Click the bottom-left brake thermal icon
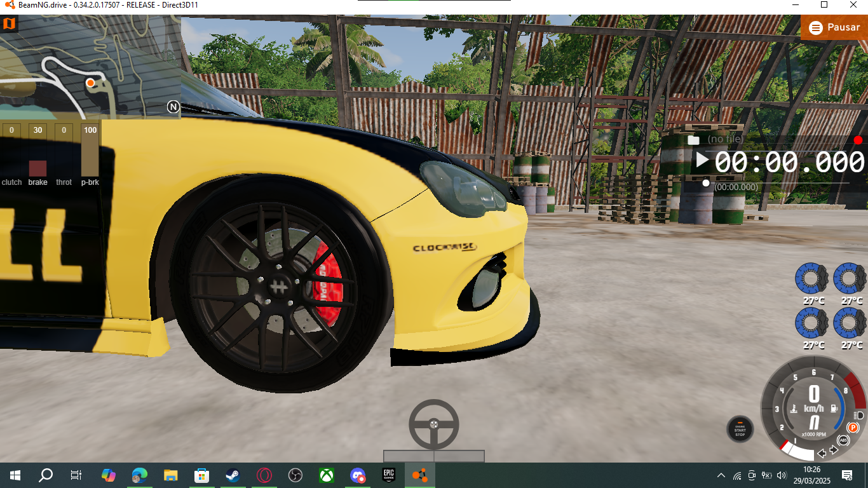Screen dimensions: 868x488 811,323
